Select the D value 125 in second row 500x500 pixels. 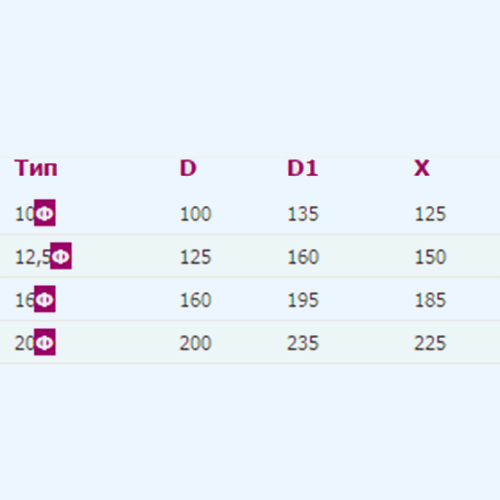point(196,257)
